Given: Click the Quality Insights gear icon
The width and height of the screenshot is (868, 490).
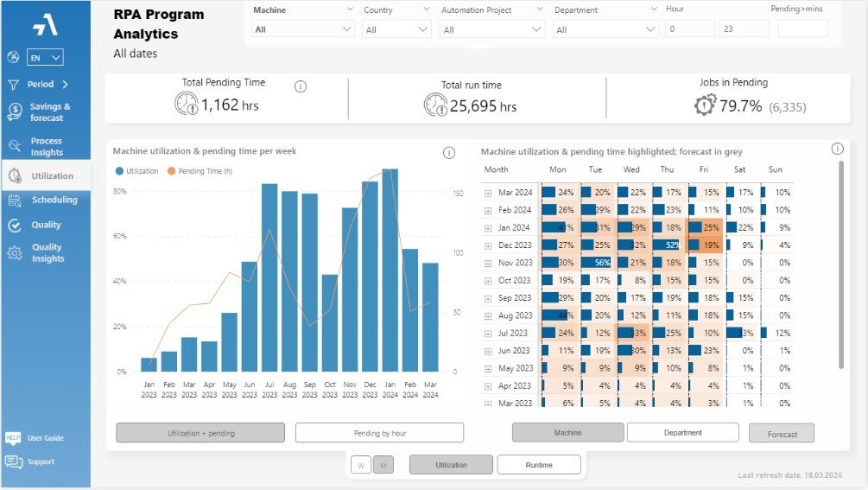Looking at the screenshot, I should [x=15, y=253].
